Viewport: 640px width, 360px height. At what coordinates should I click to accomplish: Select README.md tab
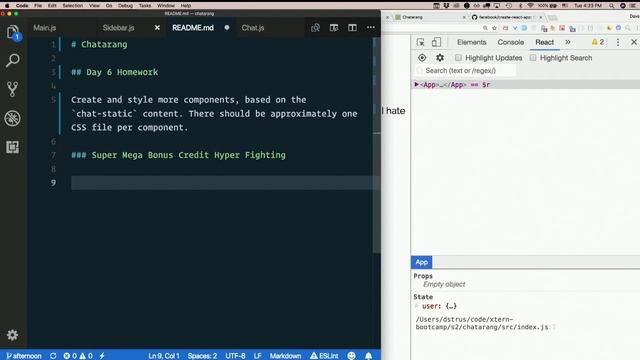[193, 28]
